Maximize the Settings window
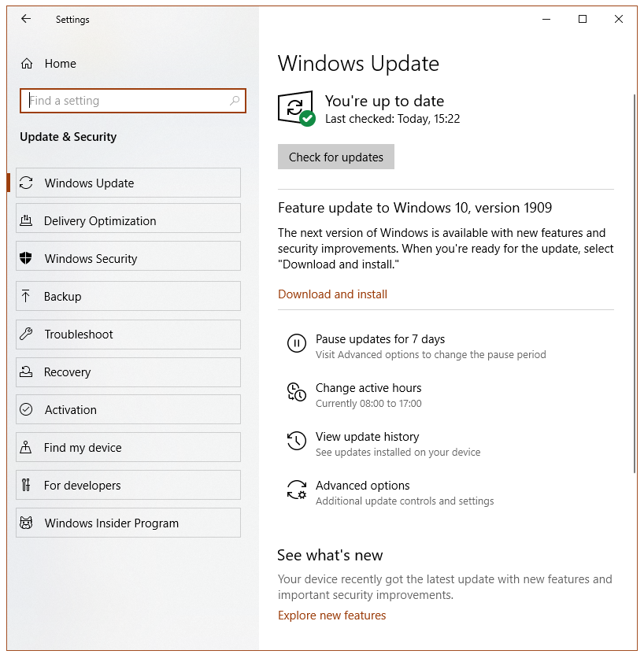This screenshot has height=658, width=644. tap(583, 19)
